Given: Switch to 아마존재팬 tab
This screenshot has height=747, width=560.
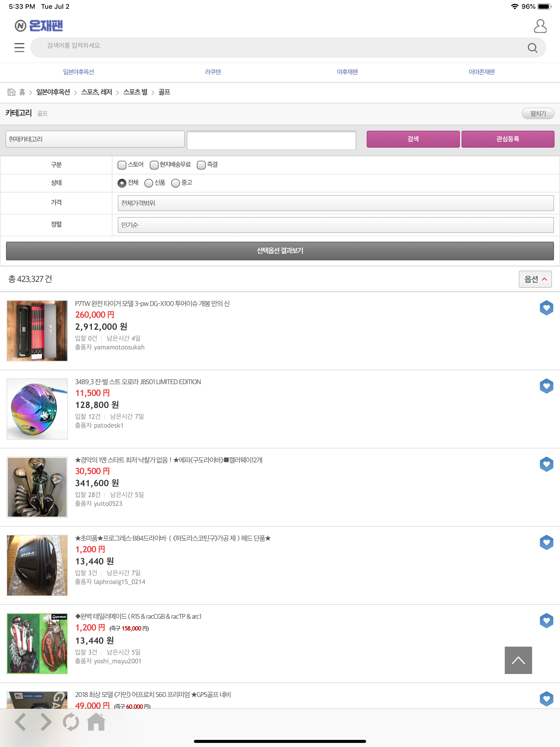Looking at the screenshot, I should 481,72.
